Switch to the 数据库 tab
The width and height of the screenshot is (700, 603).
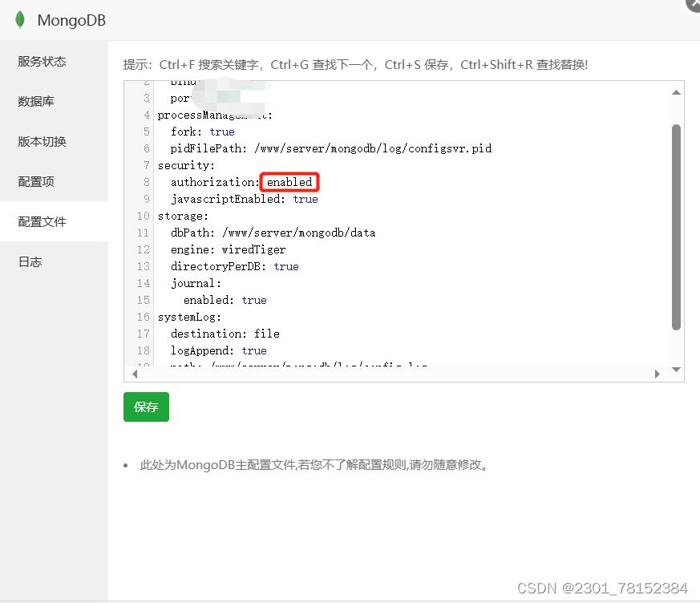(36, 102)
